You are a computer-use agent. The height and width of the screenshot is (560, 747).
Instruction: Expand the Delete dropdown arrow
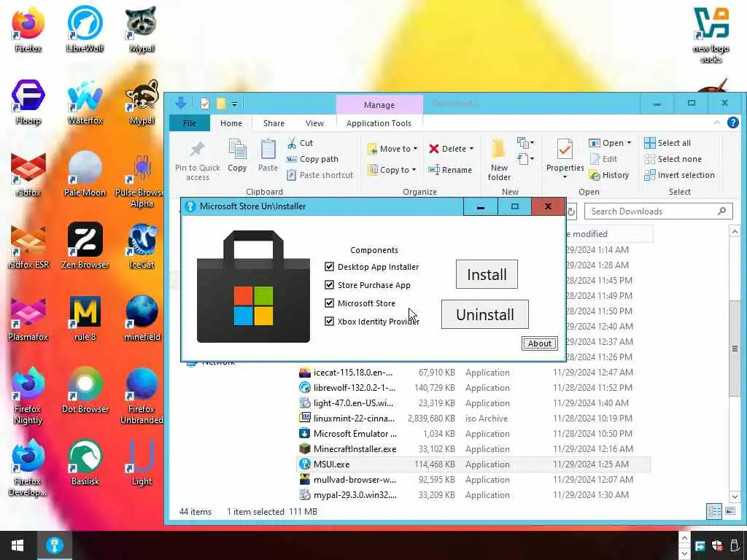coord(472,149)
